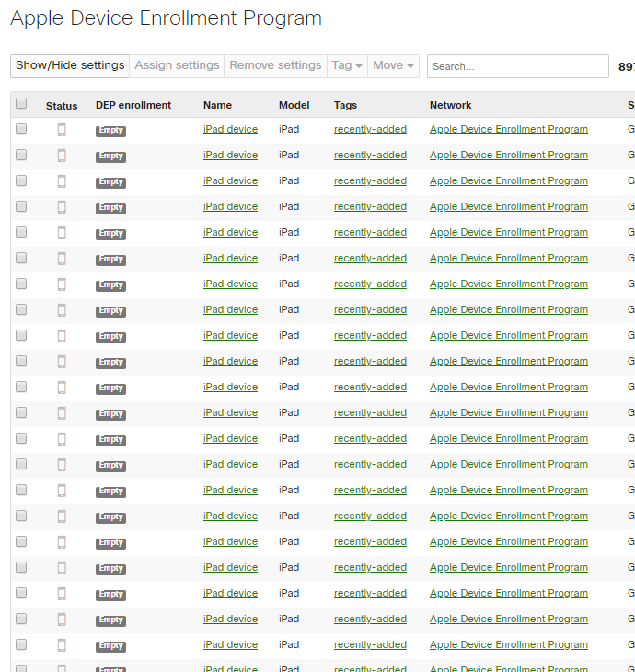Sort by the Name column header

[217, 105]
